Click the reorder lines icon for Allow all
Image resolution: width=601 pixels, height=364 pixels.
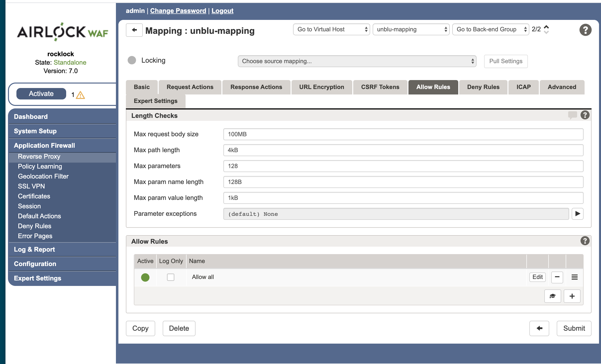click(574, 277)
